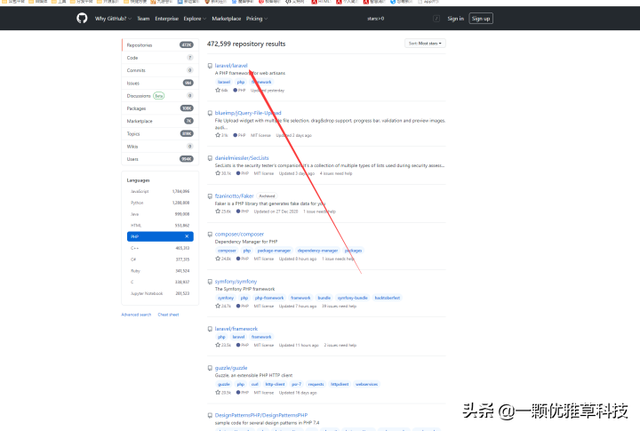Expand the Explore menu in header
640x431 pixels.
tap(195, 18)
